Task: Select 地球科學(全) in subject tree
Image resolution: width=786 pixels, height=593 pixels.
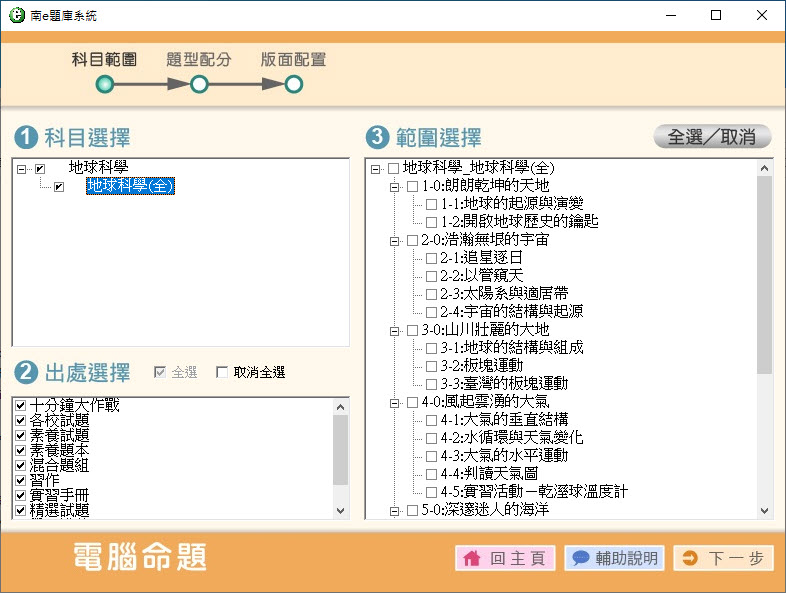Action: [130, 186]
